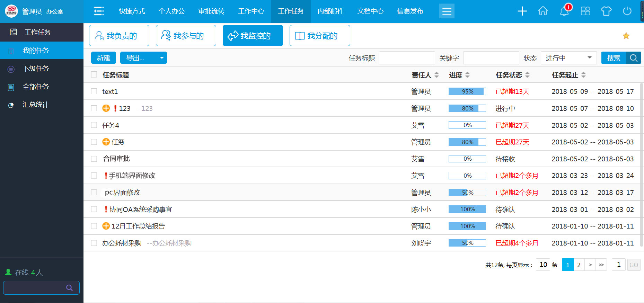Click the plus icon in top bar
Image resolution: width=644 pixels, height=303 pixels.
click(522, 11)
